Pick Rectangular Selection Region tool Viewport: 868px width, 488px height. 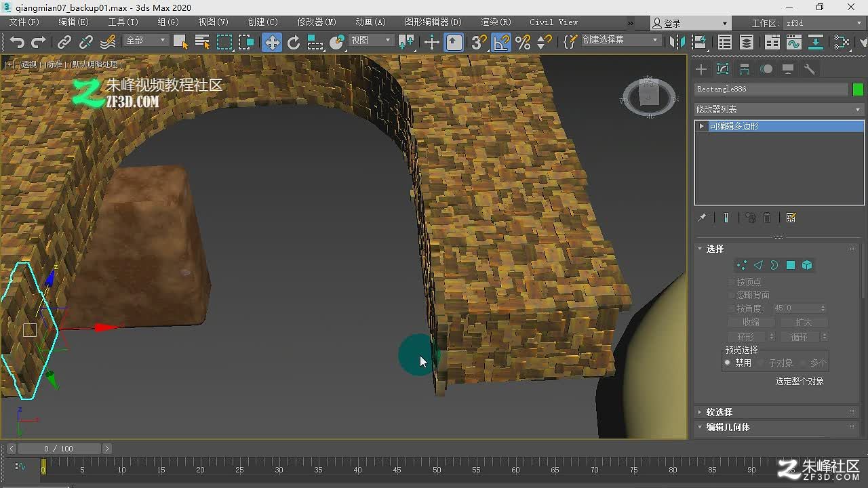click(x=224, y=42)
